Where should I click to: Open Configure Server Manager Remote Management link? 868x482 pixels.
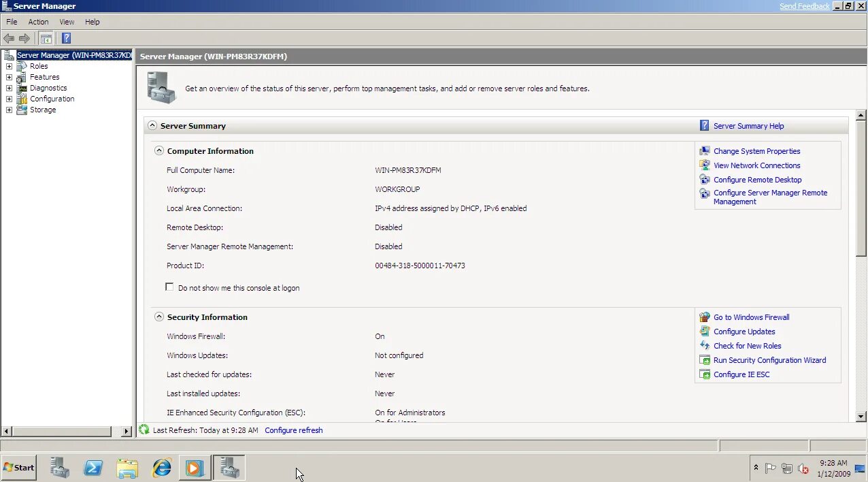point(770,197)
